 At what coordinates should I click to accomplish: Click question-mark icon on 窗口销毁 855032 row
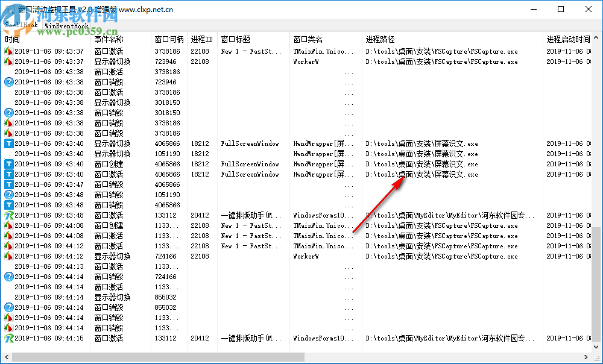[x=8, y=307]
